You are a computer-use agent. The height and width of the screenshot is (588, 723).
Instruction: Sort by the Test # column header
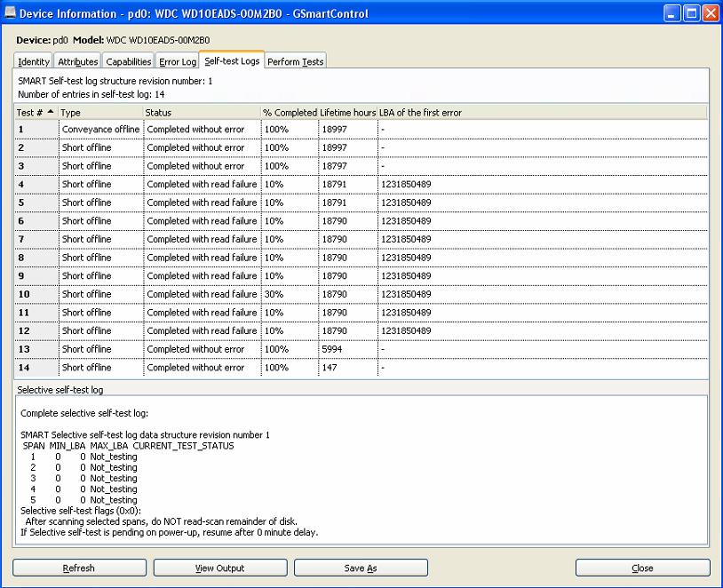click(36, 113)
